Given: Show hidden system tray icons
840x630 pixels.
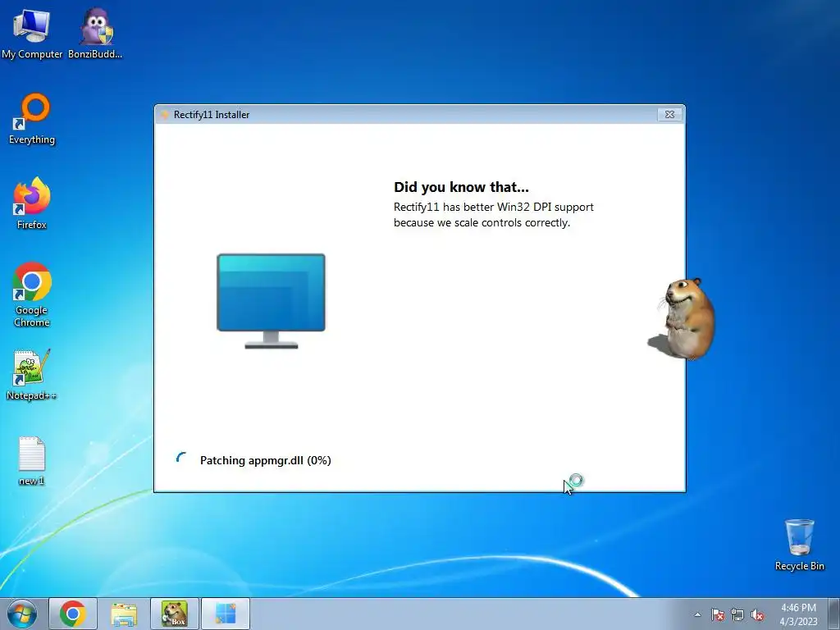Looking at the screenshot, I should pos(697,614).
